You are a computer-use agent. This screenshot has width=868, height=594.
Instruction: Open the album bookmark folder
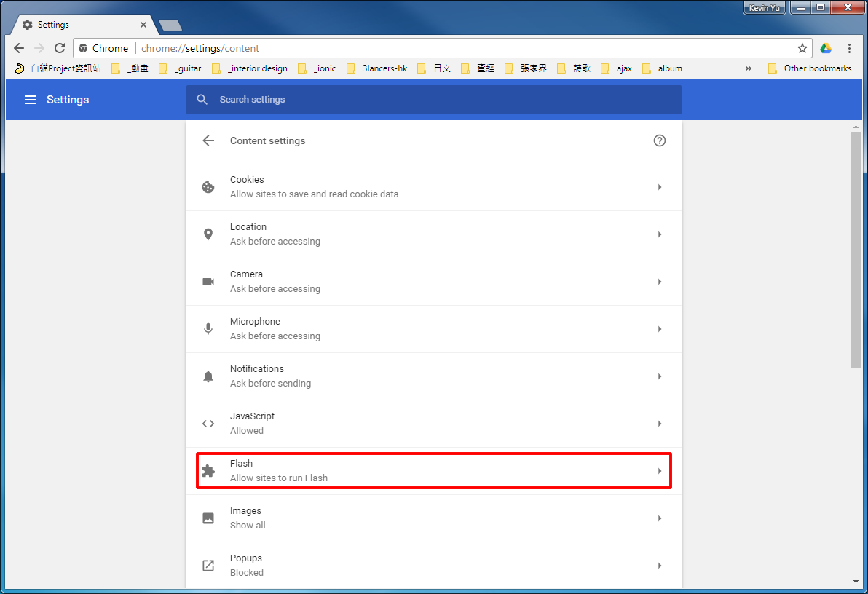tap(663, 68)
